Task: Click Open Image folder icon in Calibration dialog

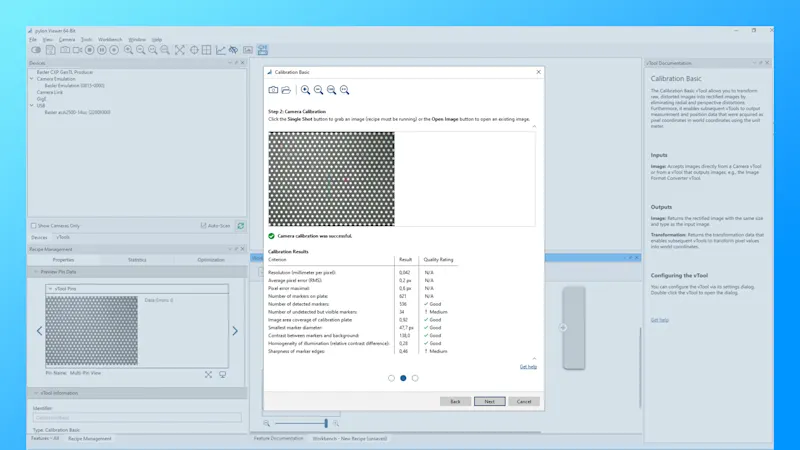Action: coord(286,90)
